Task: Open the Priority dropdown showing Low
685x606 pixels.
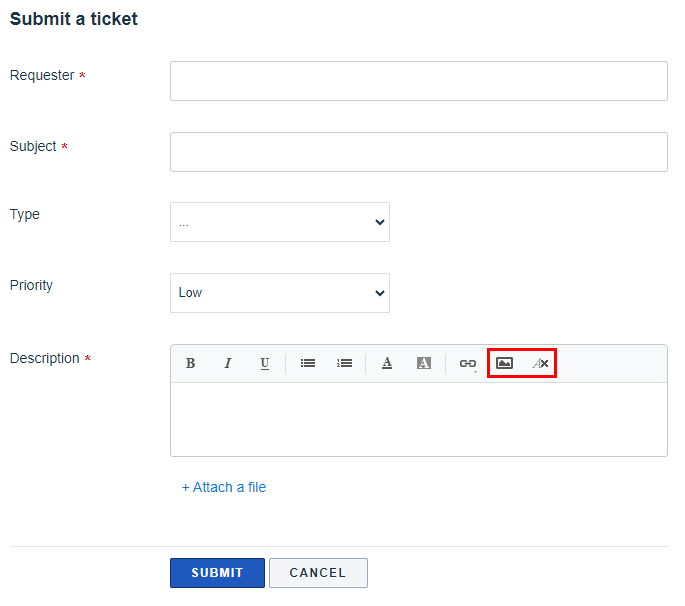Action: click(x=280, y=293)
